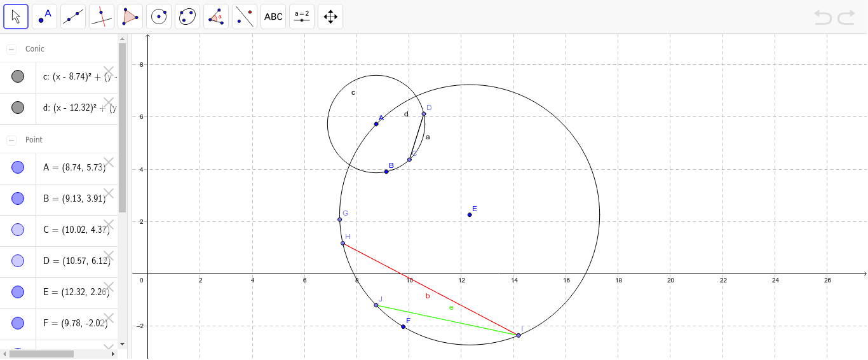
Task: Click the Undo arrow button
Action: tap(823, 17)
